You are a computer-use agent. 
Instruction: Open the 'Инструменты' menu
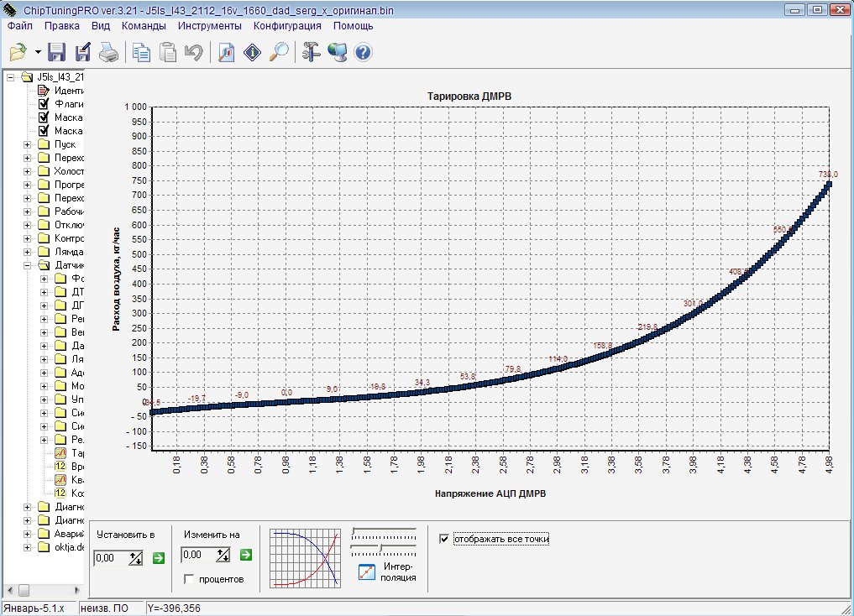coord(209,26)
